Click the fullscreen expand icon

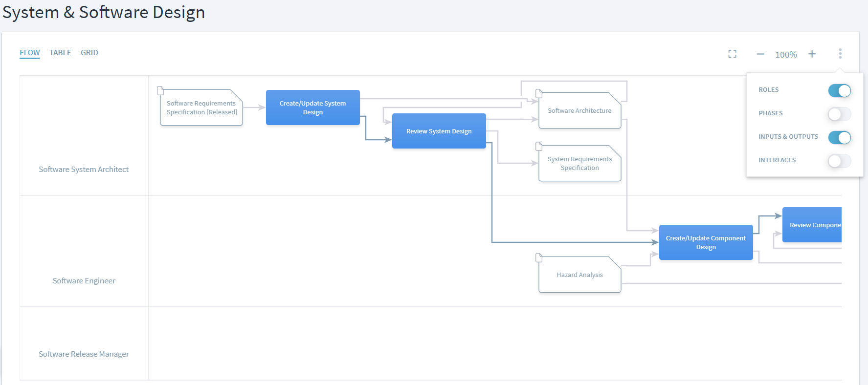[732, 54]
